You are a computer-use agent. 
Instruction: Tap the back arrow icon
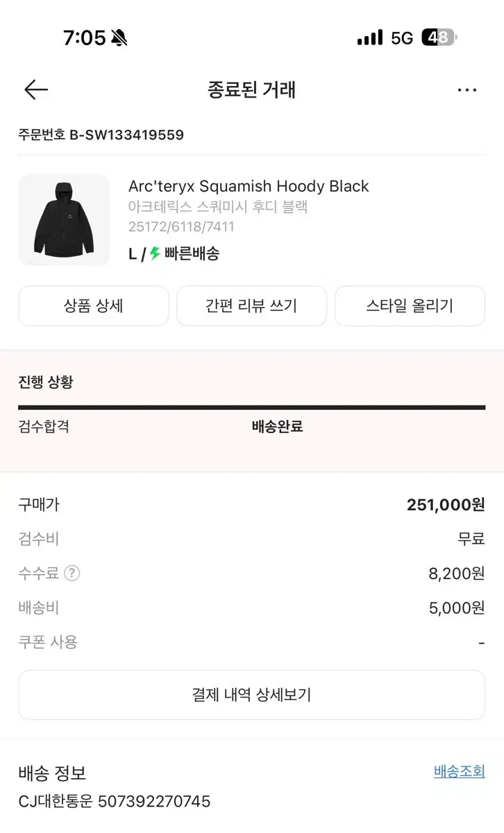pyautogui.click(x=36, y=90)
